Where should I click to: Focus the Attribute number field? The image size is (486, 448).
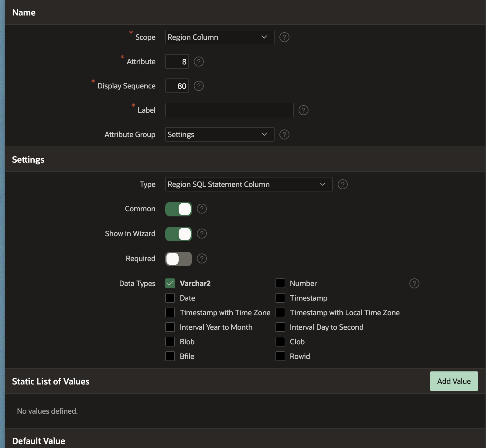[x=177, y=61]
